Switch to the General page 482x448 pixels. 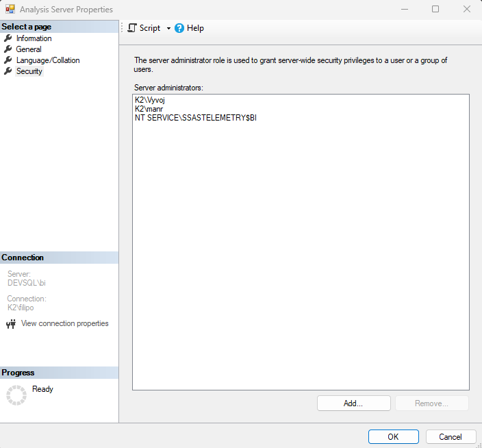[x=29, y=49]
